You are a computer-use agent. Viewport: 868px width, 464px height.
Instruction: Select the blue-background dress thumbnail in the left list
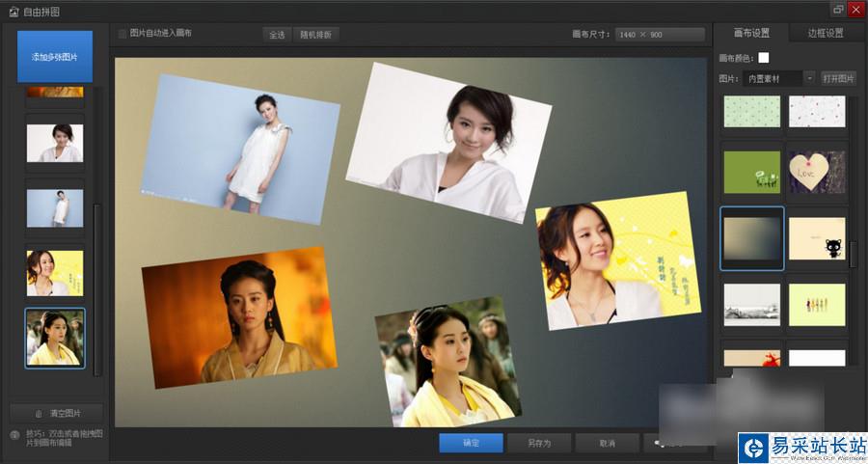point(55,208)
